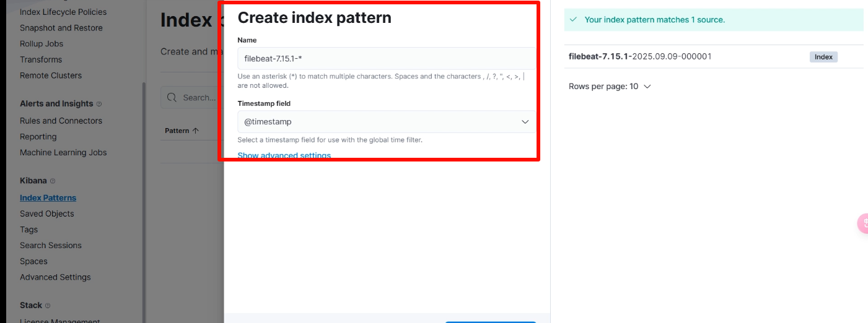This screenshot has width=868, height=323.
Task: Click the index pattern Name input field
Action: pos(387,58)
